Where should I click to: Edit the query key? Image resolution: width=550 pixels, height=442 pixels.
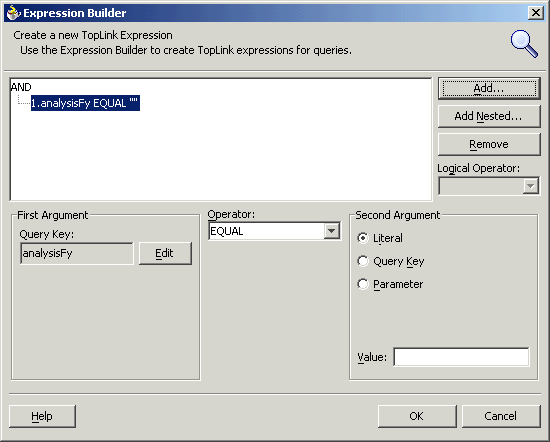(x=165, y=253)
